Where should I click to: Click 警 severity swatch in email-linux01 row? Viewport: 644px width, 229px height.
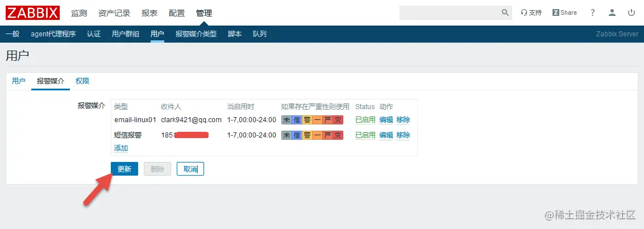[x=307, y=120]
